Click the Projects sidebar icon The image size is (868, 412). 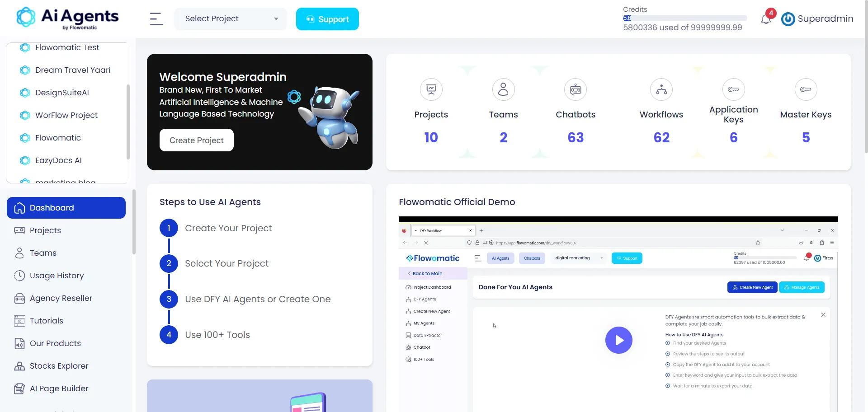[x=19, y=230]
